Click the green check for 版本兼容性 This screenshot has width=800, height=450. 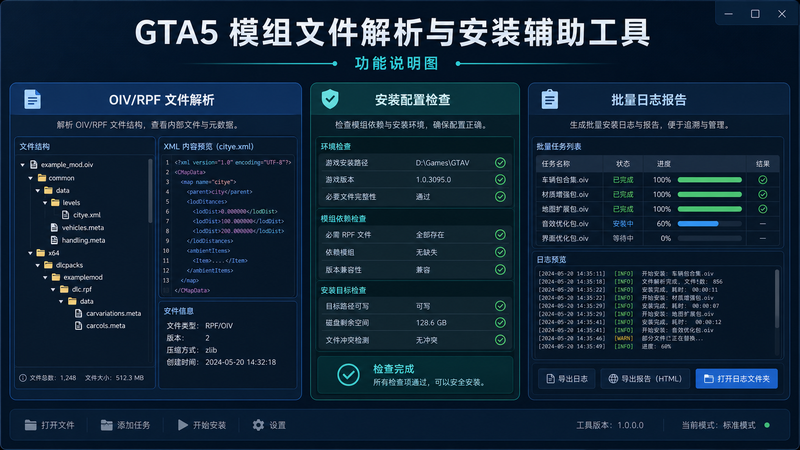500,269
